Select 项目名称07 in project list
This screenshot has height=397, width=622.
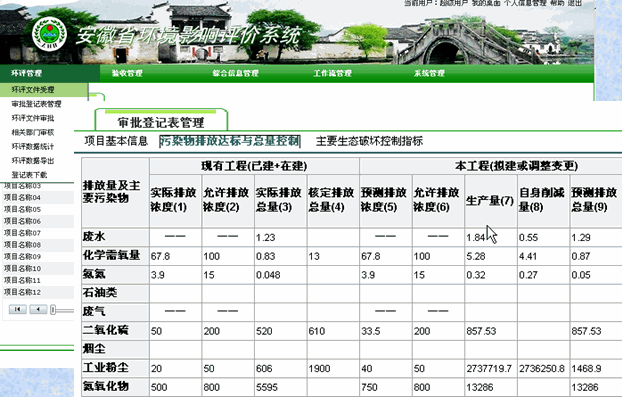[x=22, y=233]
